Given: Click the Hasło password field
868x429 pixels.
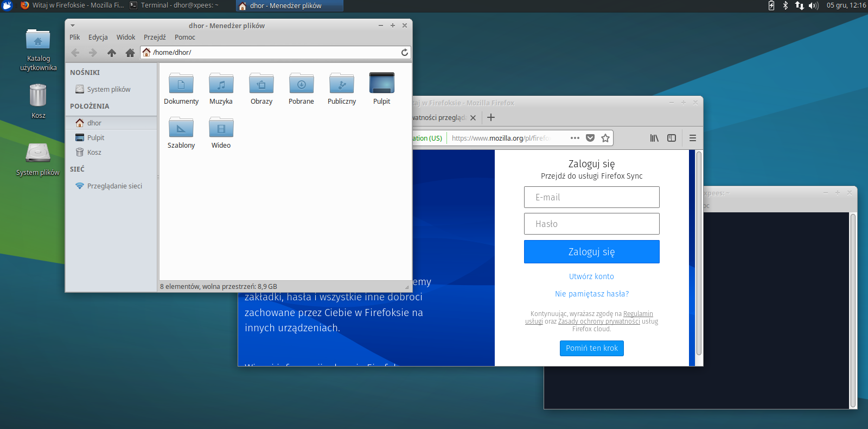Looking at the screenshot, I should coord(591,224).
